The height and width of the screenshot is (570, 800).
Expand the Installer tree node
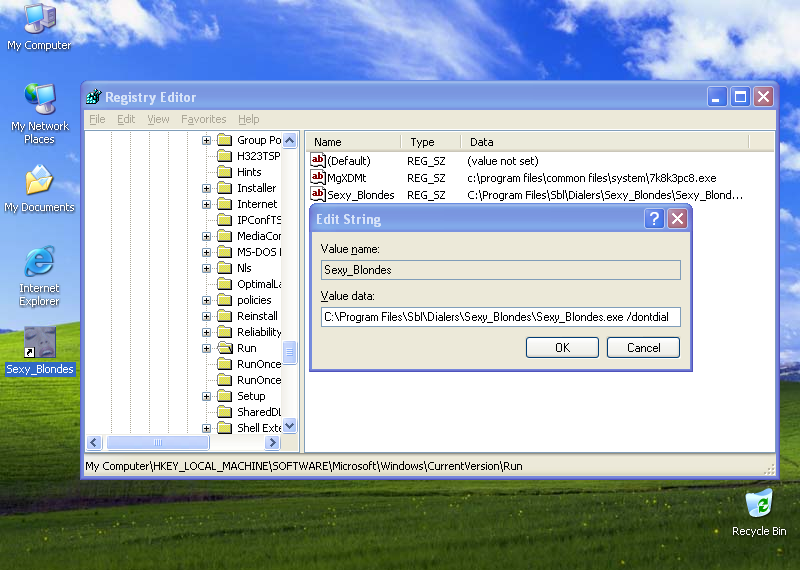coord(206,188)
